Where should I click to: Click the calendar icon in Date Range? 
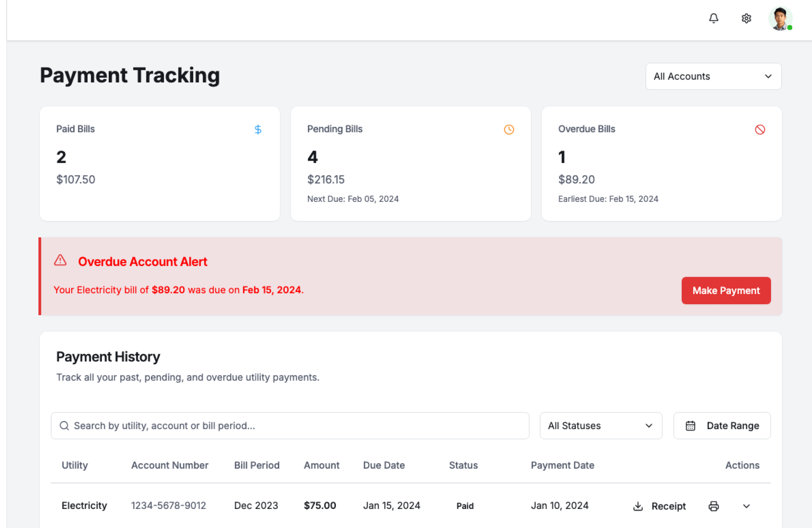coord(690,426)
